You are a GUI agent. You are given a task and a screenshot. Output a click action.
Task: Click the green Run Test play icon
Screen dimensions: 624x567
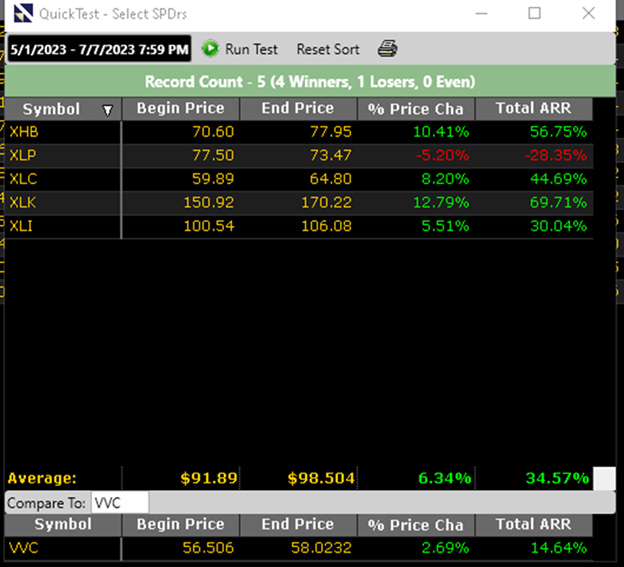click(x=210, y=49)
